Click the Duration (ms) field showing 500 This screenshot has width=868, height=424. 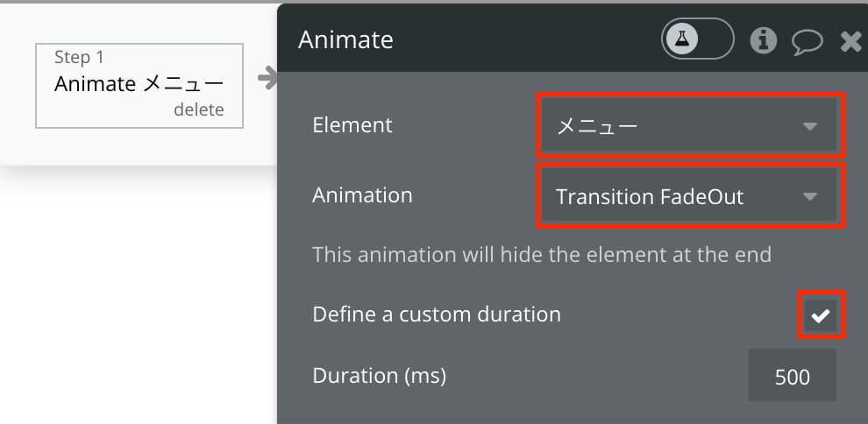coord(793,376)
